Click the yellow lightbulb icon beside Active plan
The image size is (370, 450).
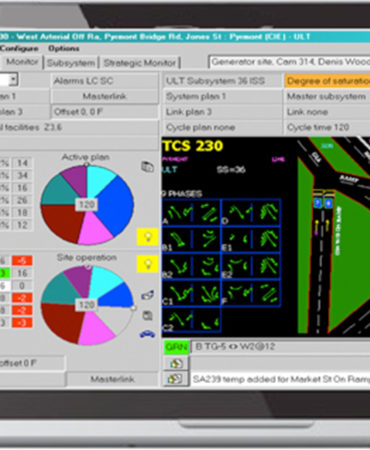[x=147, y=237]
